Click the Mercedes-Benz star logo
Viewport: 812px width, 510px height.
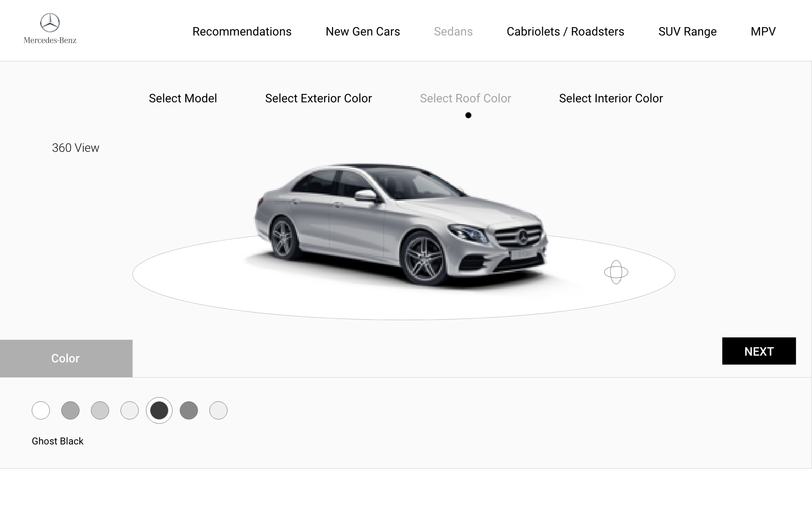(x=50, y=23)
